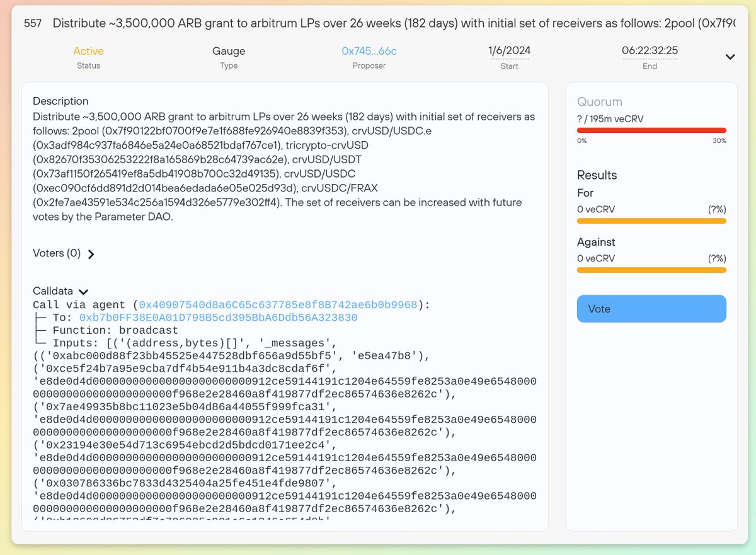The height and width of the screenshot is (555, 756).
Task: Expand the Voters (0) list arrow
Action: click(91, 255)
